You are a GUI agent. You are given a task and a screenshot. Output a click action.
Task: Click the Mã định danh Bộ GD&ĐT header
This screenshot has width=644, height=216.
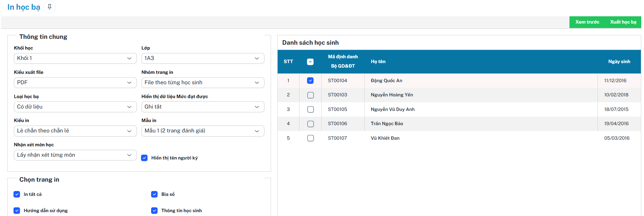tap(343, 61)
